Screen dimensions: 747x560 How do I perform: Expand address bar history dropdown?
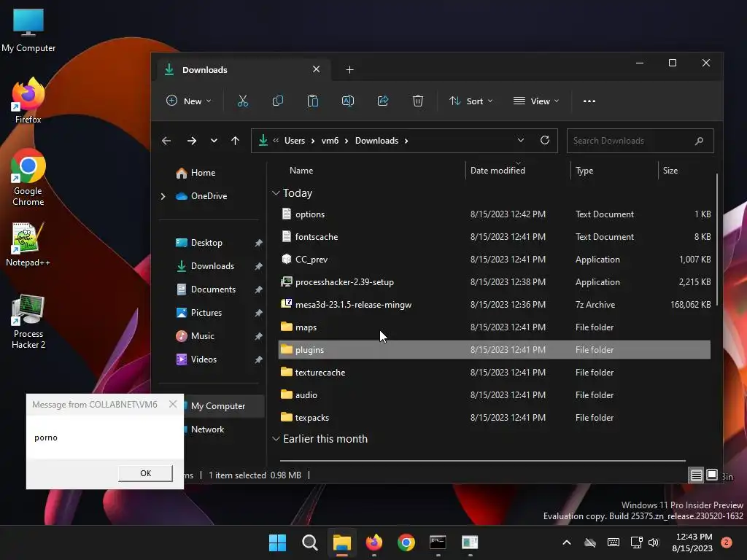pos(521,141)
